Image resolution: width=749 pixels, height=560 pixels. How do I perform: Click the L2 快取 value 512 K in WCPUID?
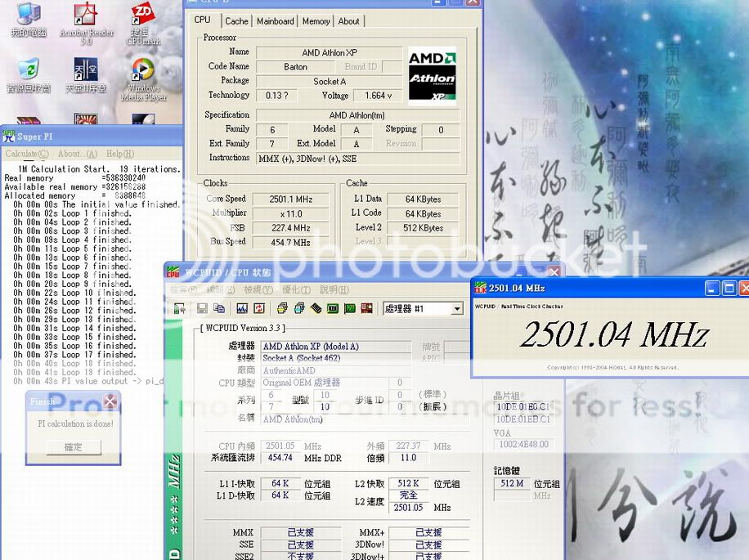tap(408, 483)
